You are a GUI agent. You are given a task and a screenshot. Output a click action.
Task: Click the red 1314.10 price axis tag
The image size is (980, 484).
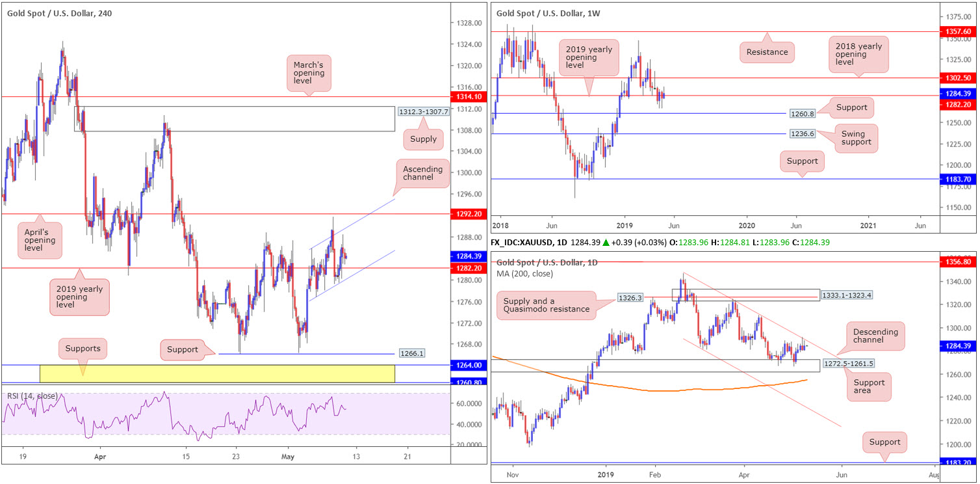[469, 97]
